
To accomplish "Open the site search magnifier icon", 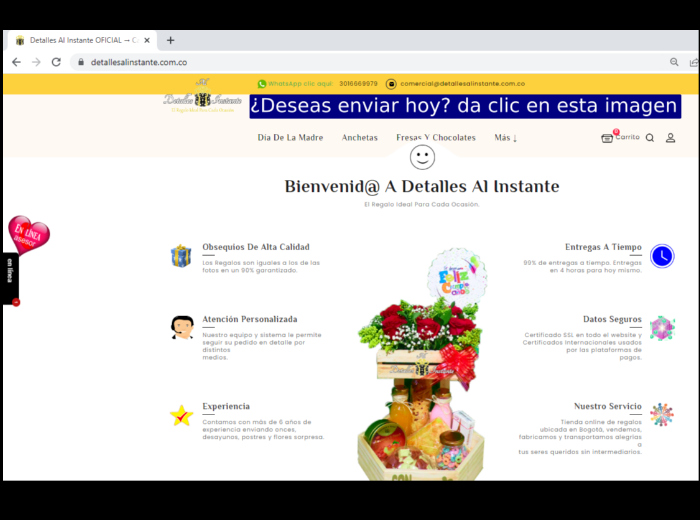I will pos(650,138).
